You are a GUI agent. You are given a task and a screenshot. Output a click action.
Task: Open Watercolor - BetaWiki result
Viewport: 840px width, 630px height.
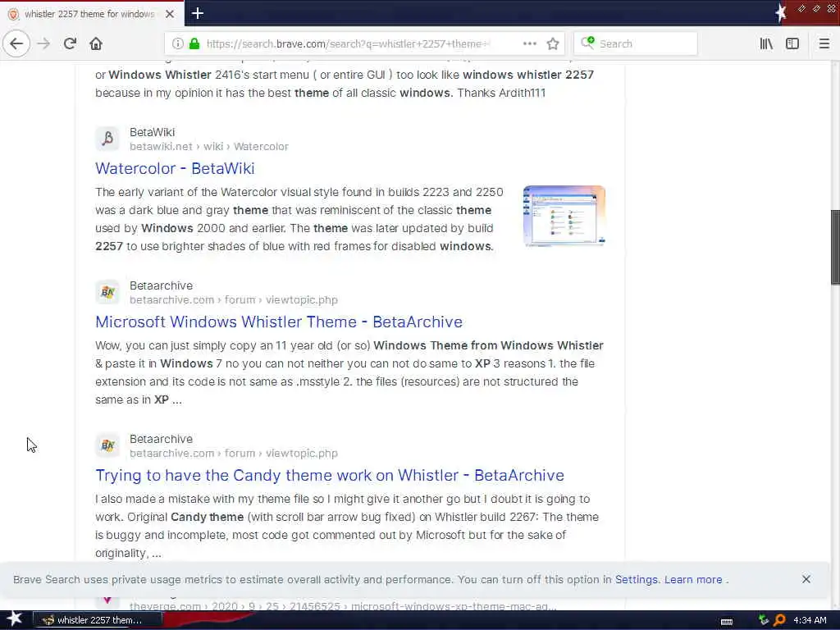coord(175,168)
